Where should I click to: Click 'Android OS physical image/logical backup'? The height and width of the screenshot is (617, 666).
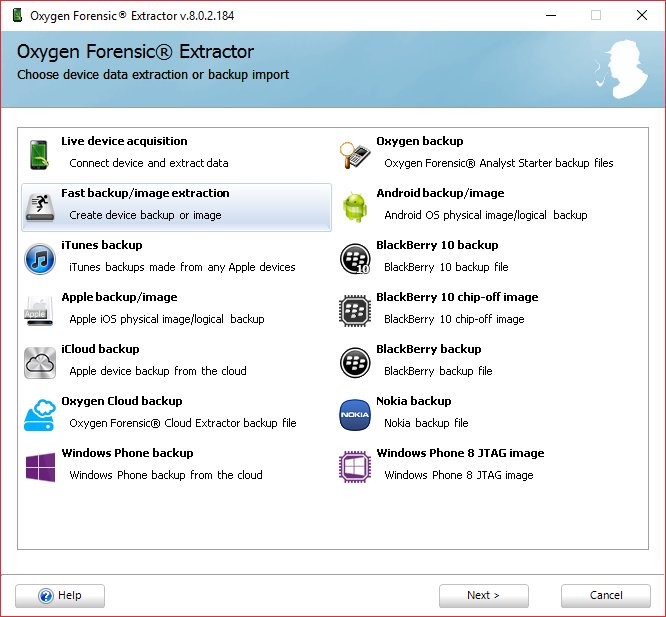coord(485,215)
